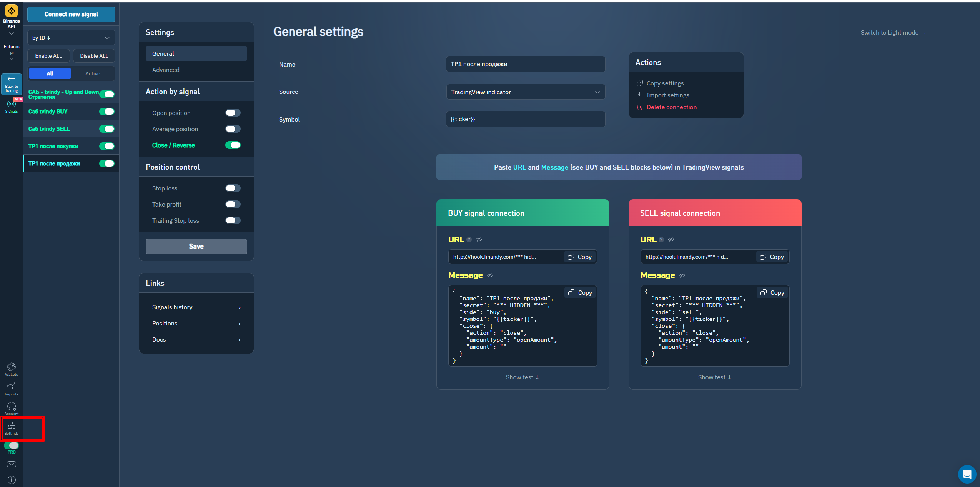
Task: Click the Back to trading arrow icon
Action: pos(12,78)
